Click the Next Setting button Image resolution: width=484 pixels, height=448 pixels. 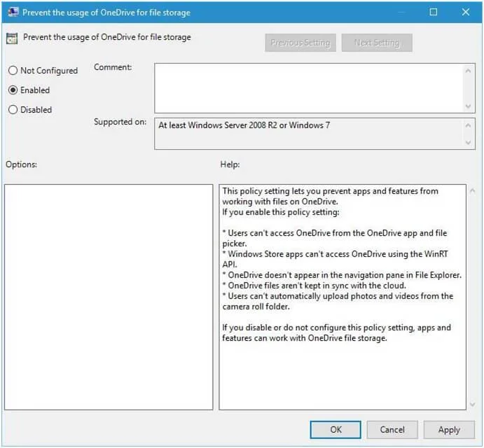pos(377,43)
